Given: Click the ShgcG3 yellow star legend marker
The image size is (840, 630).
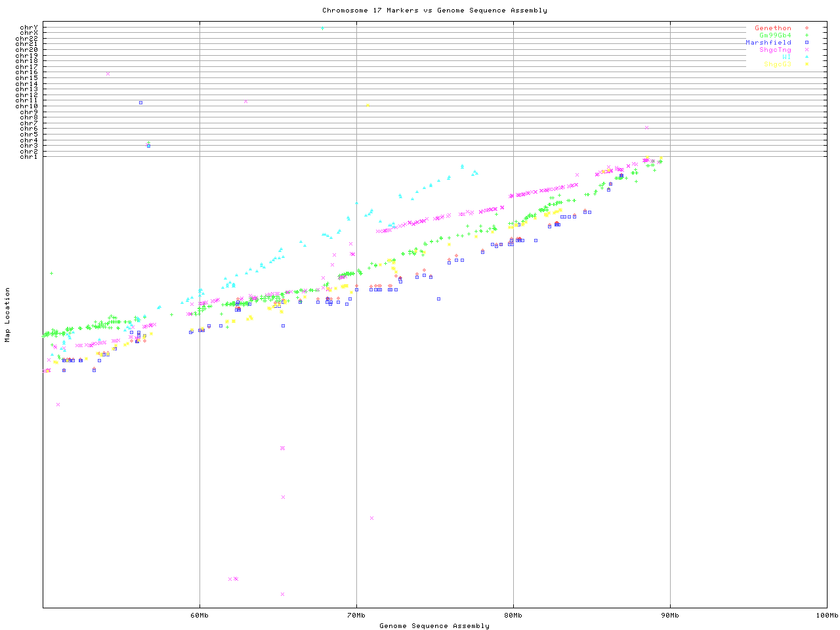Looking at the screenshot, I should 807,64.
